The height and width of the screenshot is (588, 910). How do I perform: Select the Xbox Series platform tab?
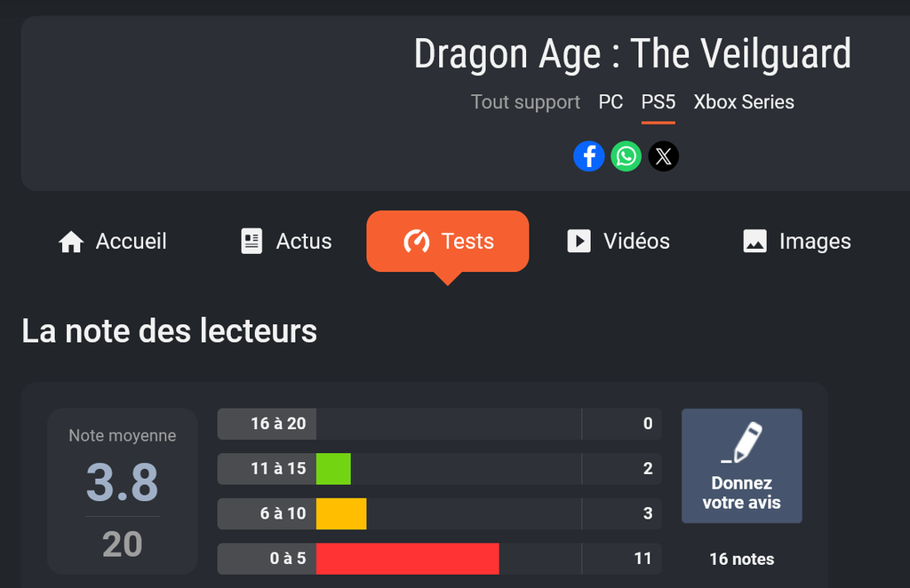tap(744, 102)
